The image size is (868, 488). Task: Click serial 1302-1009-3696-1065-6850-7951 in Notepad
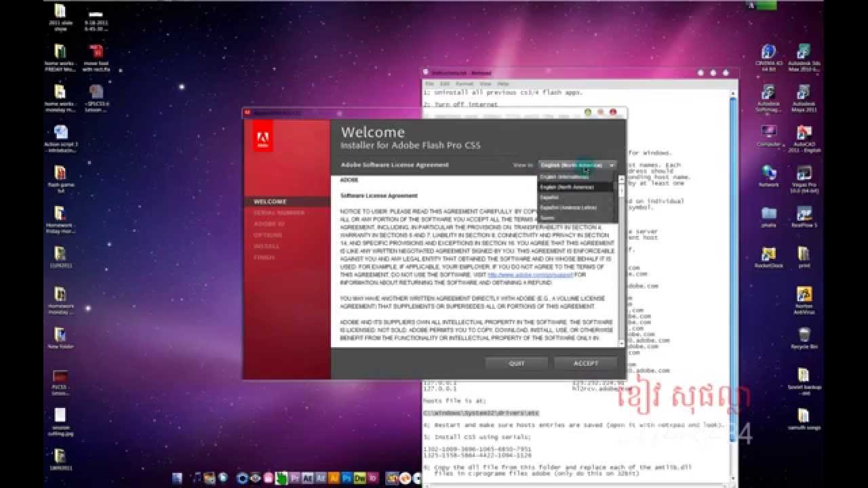tap(477, 448)
